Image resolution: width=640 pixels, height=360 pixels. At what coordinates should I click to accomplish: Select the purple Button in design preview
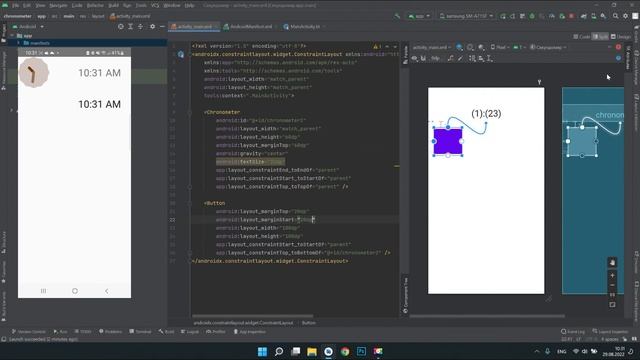[x=448, y=141]
